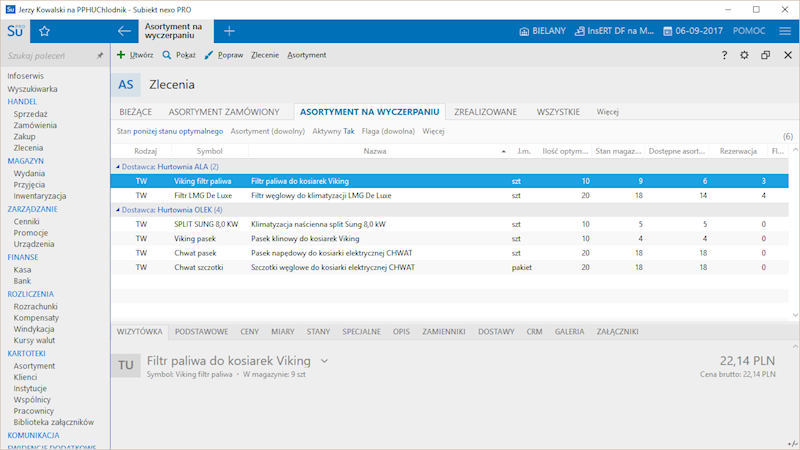The width and height of the screenshot is (800, 450).
Task: Change the Asortyment (dowolny) filter
Action: pos(267,131)
